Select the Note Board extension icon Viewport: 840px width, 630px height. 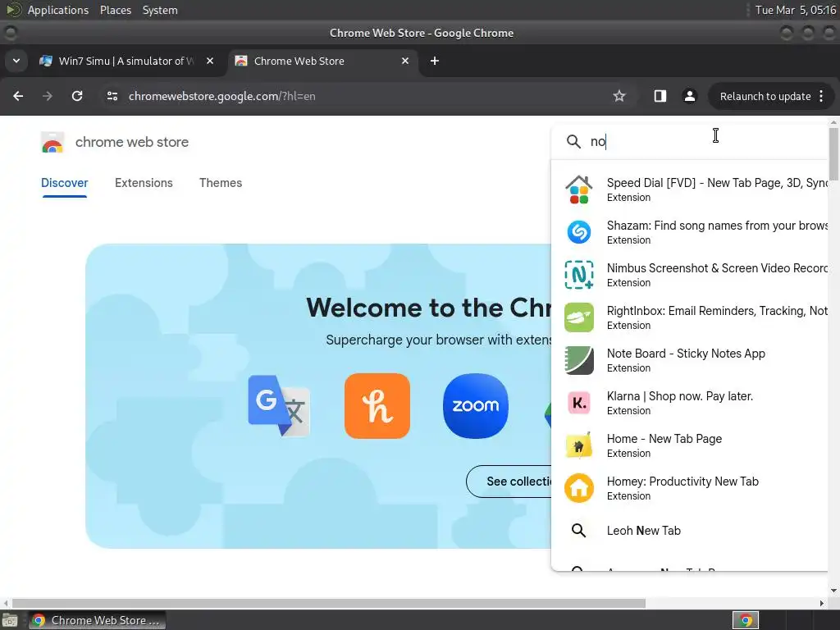579,360
